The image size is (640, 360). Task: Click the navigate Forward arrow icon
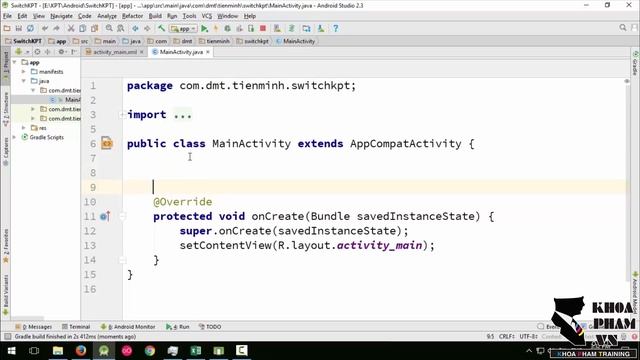pos(147,29)
